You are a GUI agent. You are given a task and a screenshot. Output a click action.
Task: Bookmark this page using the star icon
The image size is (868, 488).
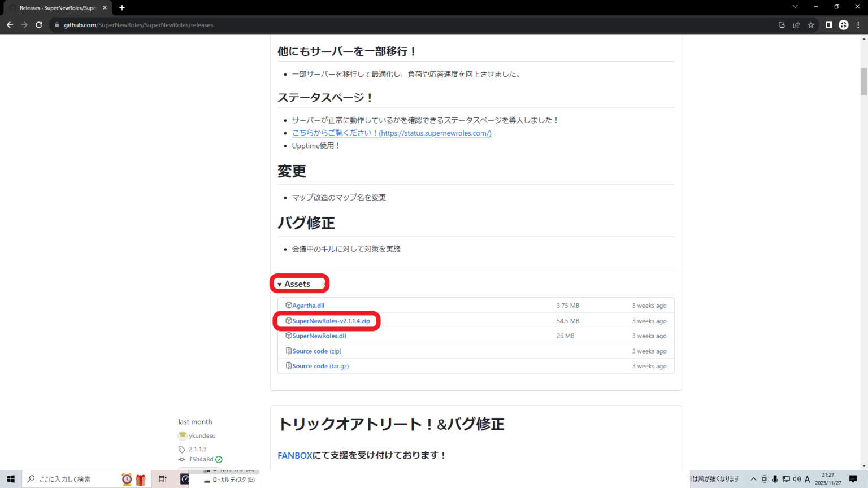click(811, 25)
